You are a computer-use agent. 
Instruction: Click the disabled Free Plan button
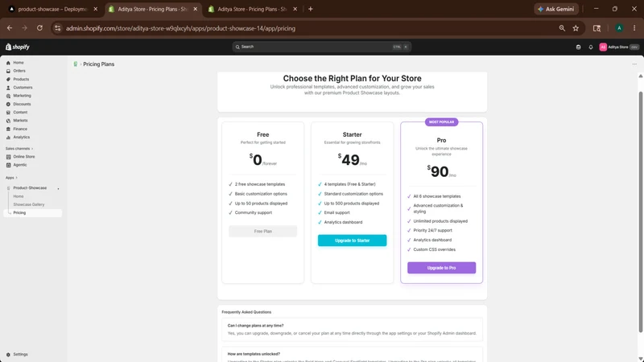click(263, 231)
